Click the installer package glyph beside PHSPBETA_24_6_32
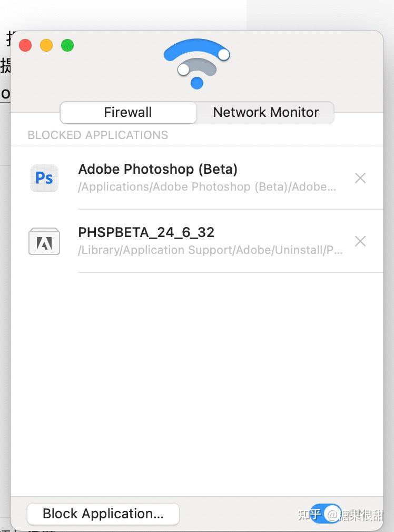Image resolution: width=394 pixels, height=532 pixels. point(44,241)
